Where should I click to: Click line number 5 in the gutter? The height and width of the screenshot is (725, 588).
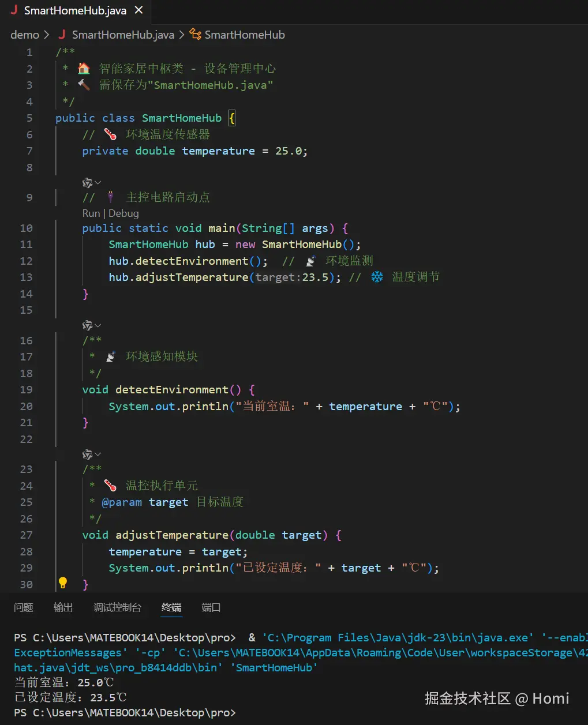[x=29, y=118]
